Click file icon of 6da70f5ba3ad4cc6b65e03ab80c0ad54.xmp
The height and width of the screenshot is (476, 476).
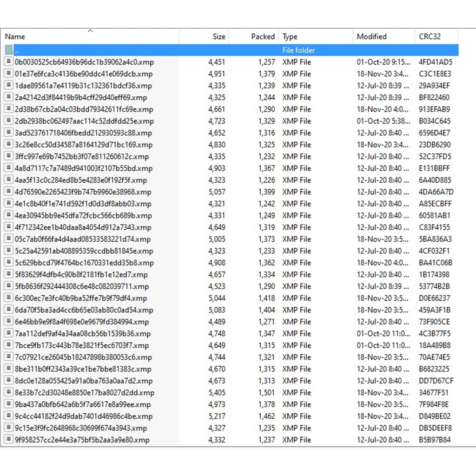click(x=8, y=310)
